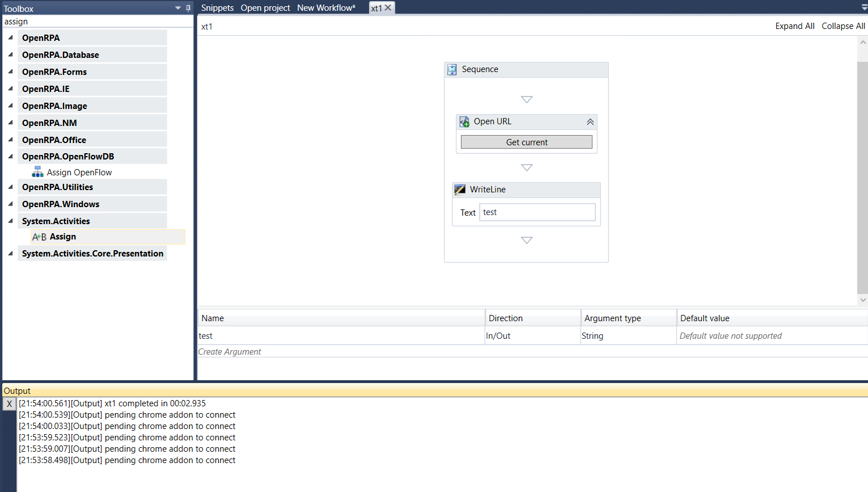Viewport: 868px width, 492px height.
Task: Select the WriteLine activity title
Action: (x=488, y=190)
